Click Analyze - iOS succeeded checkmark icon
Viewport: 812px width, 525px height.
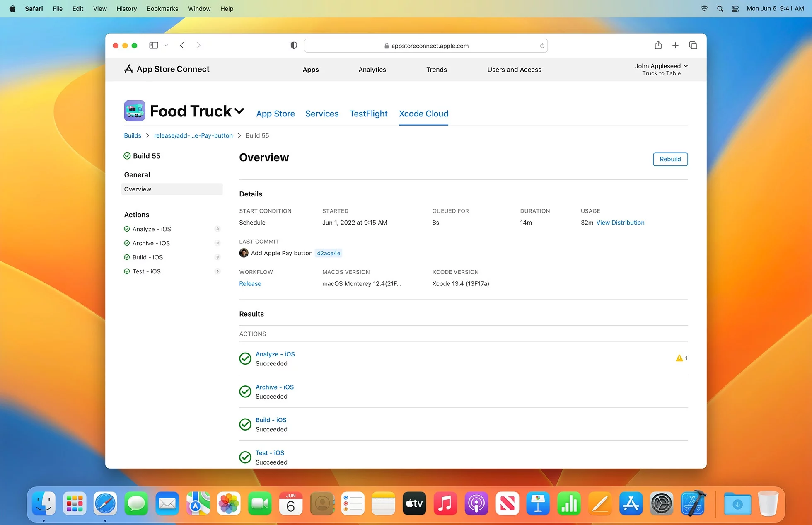click(x=245, y=358)
